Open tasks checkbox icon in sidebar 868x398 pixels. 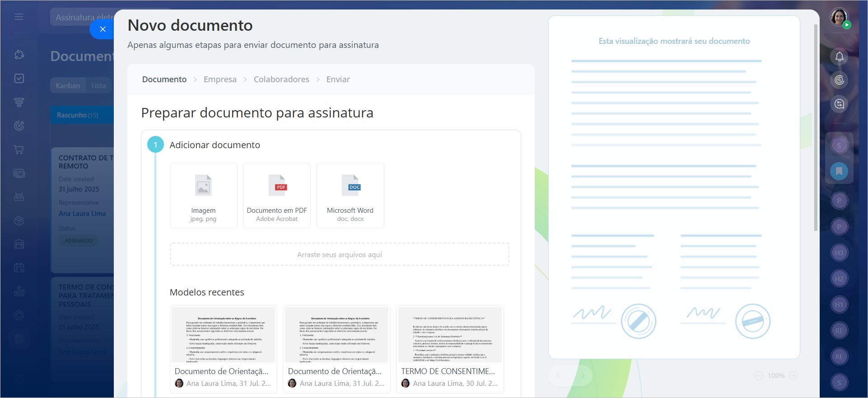pyautogui.click(x=19, y=79)
